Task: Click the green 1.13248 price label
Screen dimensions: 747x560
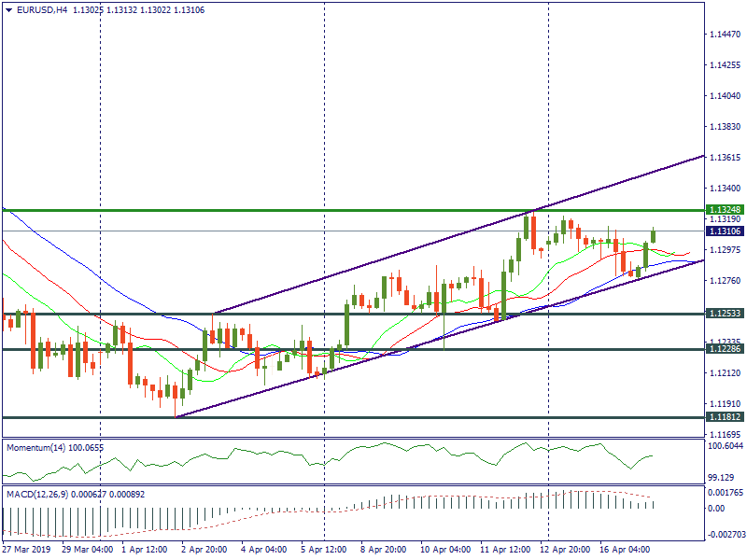Action: [x=724, y=210]
